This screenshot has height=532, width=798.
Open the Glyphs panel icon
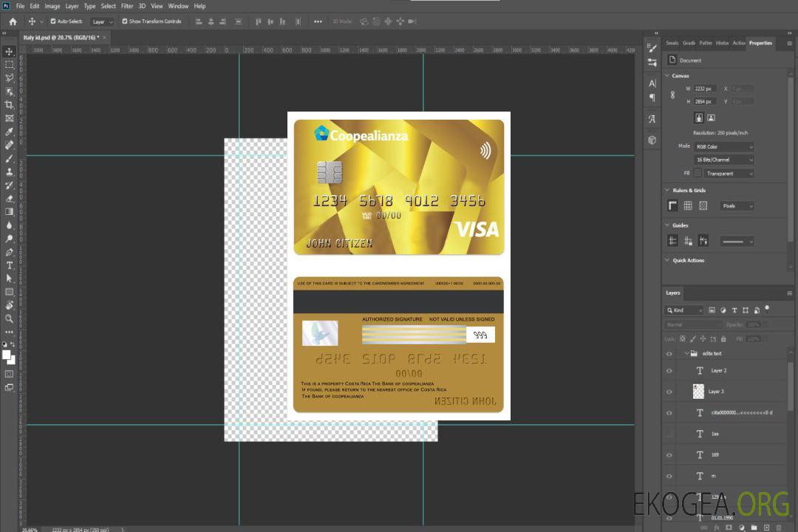652,119
